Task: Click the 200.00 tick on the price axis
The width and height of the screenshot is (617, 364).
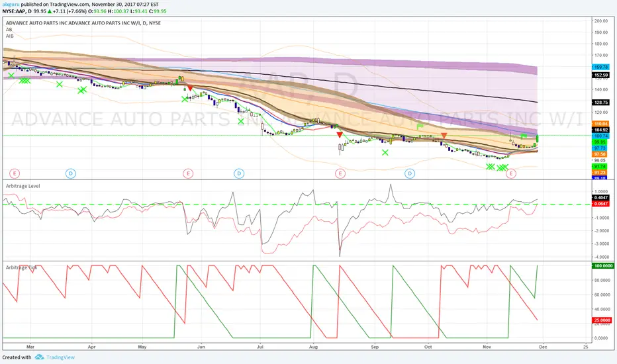Action: 601,21
